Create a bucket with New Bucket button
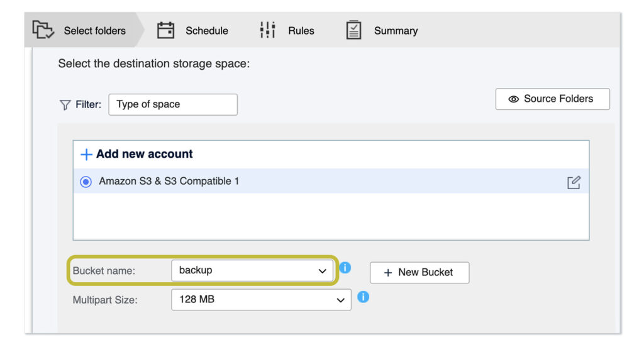 419,273
